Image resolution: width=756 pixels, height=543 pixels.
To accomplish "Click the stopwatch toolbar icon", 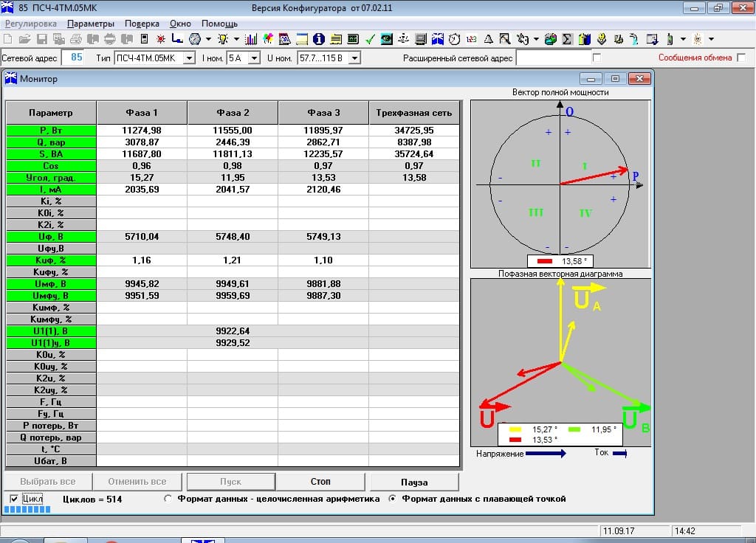I will click(455, 39).
